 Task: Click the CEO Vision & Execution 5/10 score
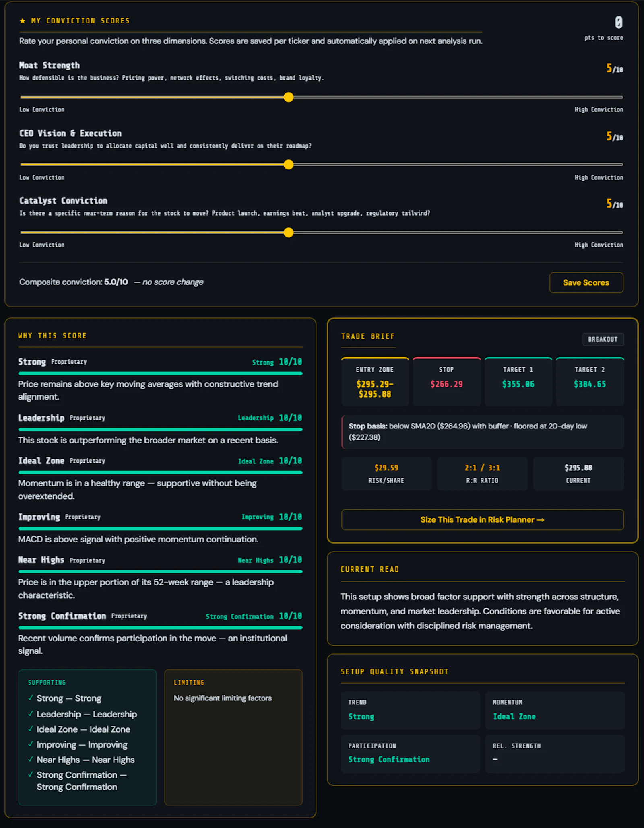tap(615, 136)
